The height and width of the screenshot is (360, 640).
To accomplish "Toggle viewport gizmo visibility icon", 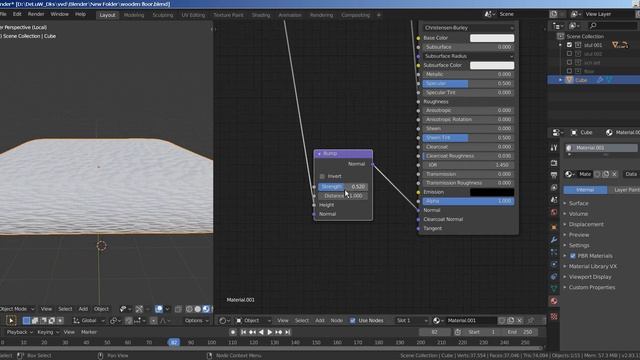I will [x=139, y=309].
